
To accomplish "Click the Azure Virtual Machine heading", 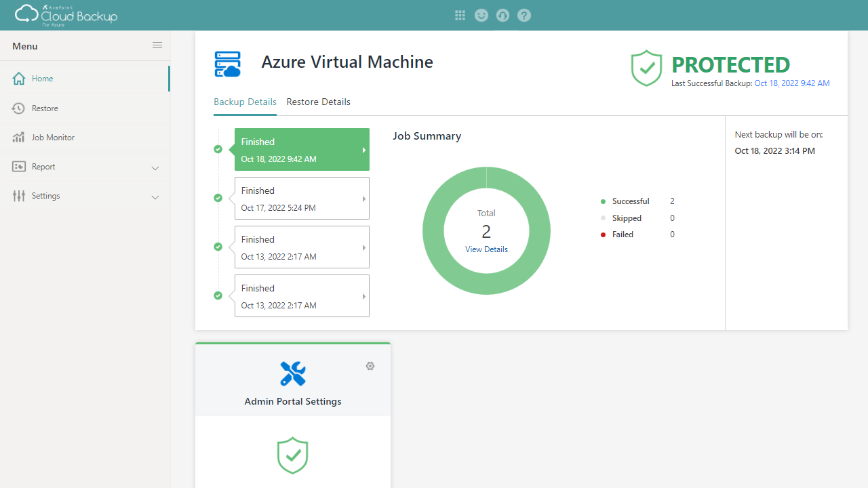I will click(347, 62).
